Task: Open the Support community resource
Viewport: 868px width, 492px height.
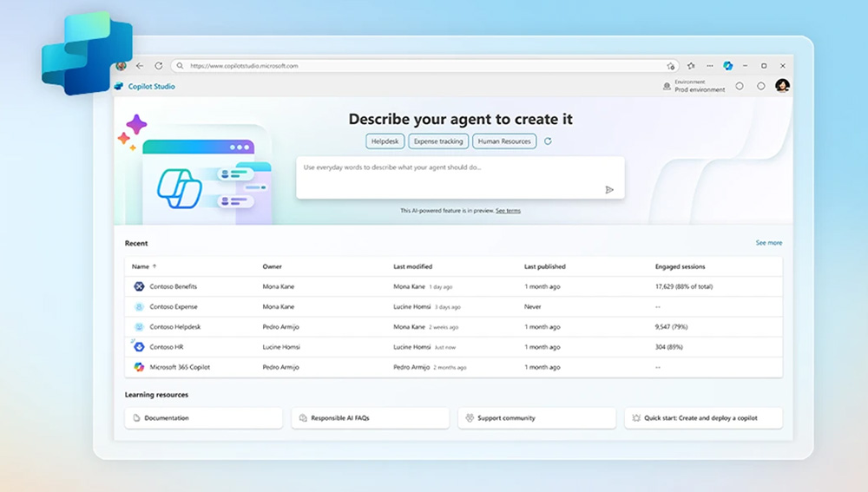Action: click(x=537, y=418)
